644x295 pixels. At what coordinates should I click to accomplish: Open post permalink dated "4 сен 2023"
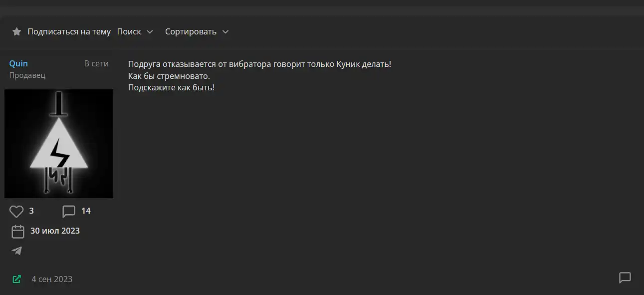coord(52,279)
